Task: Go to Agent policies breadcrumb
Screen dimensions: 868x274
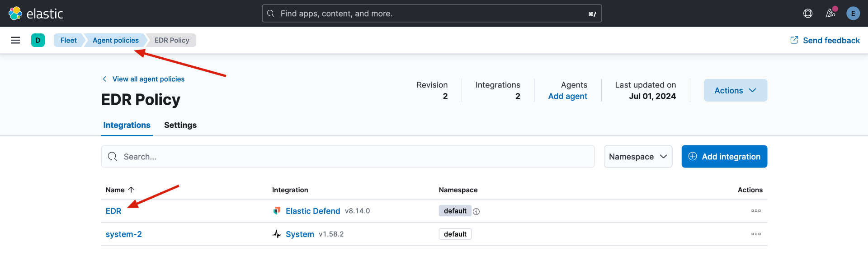Action: point(116,40)
